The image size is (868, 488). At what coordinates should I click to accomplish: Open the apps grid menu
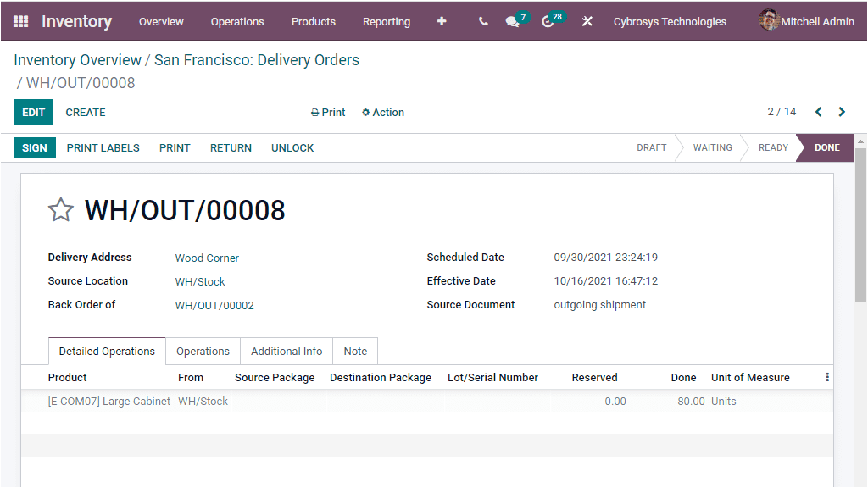(20, 21)
